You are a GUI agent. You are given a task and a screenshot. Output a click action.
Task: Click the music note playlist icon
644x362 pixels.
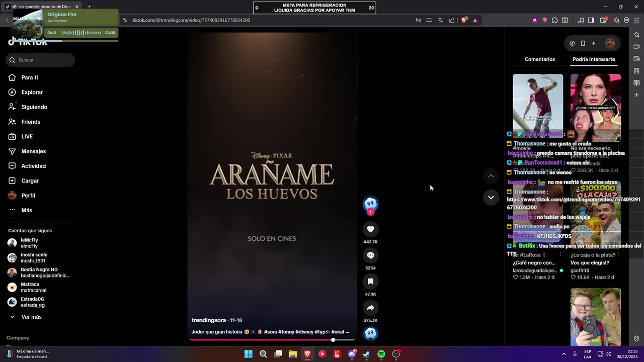[581, 20]
